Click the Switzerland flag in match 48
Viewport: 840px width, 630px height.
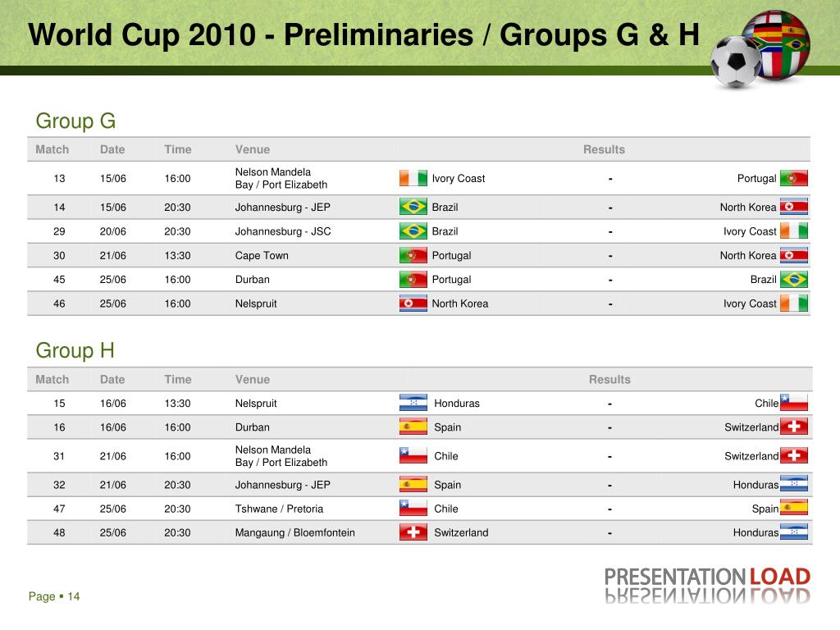coord(413,532)
